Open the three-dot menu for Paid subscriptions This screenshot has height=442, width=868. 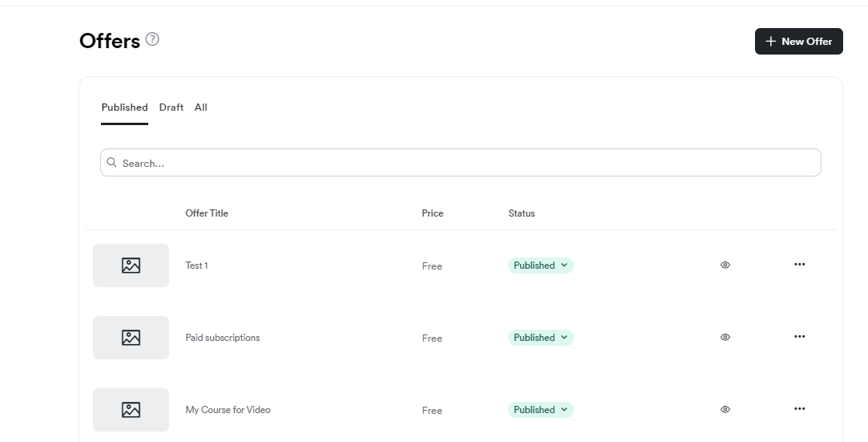799,337
